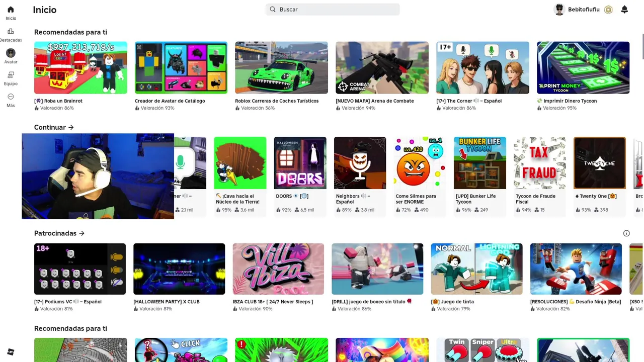644x362 pixels.
Task: Open Juego de tinta thumbnail
Action: (x=476, y=269)
